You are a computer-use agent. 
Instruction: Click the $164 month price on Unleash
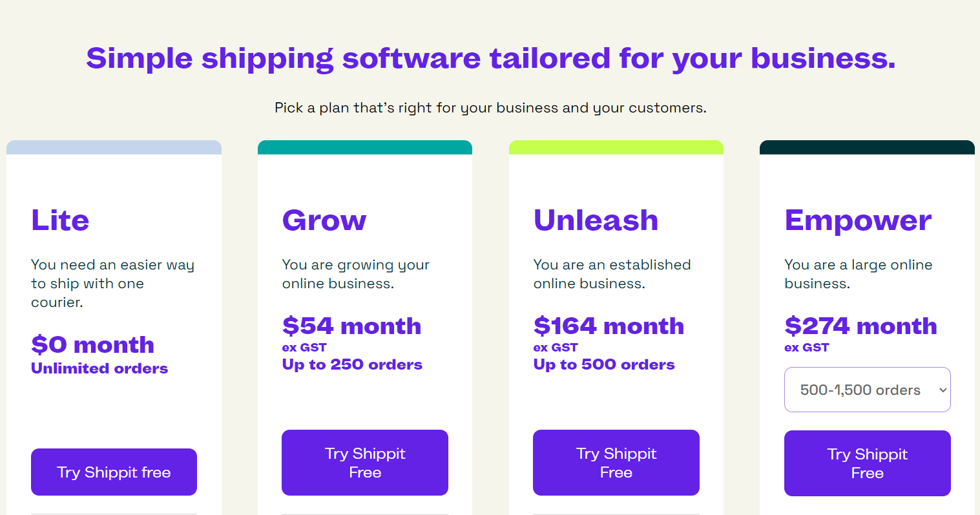coord(609,326)
